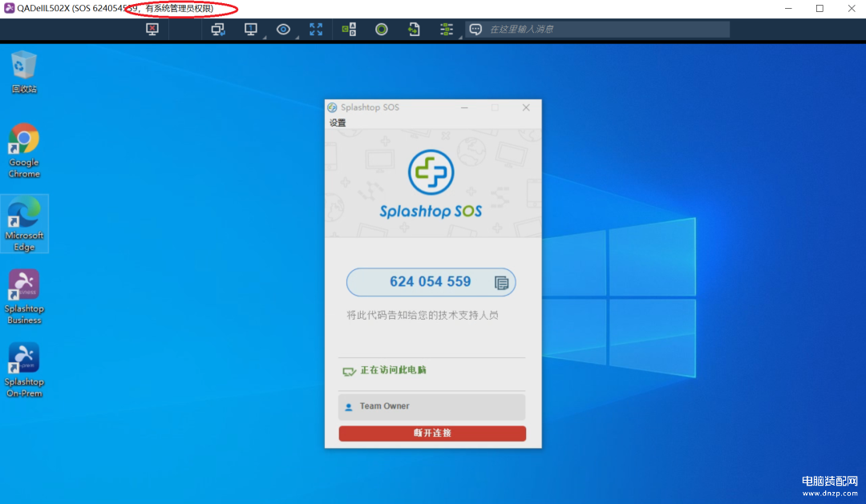Open the view options eye icon
Viewport: 866px width, 504px height.
click(283, 30)
